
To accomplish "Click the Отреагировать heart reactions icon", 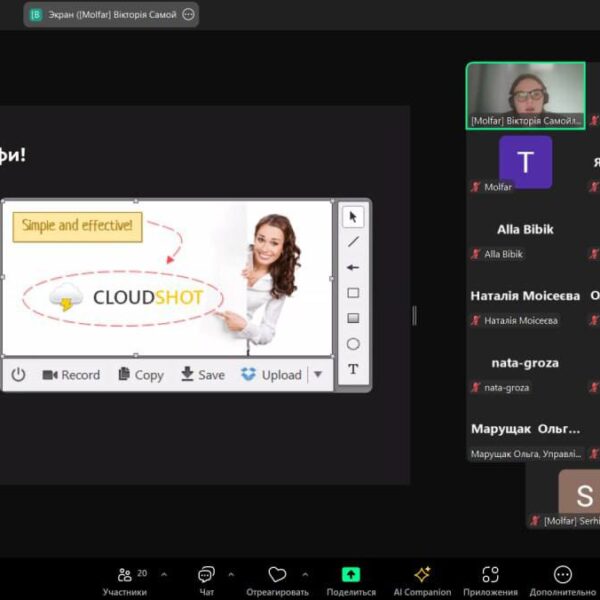I will pyautogui.click(x=277, y=574).
